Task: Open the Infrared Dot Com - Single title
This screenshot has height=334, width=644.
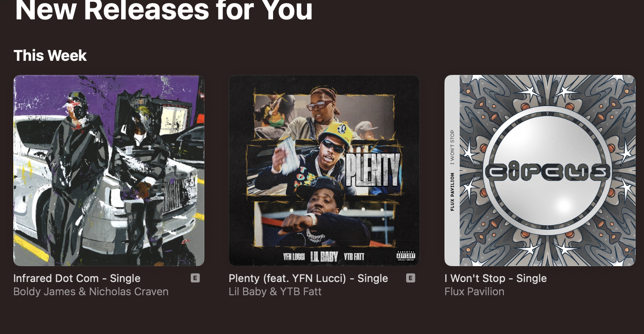Action: (77, 278)
